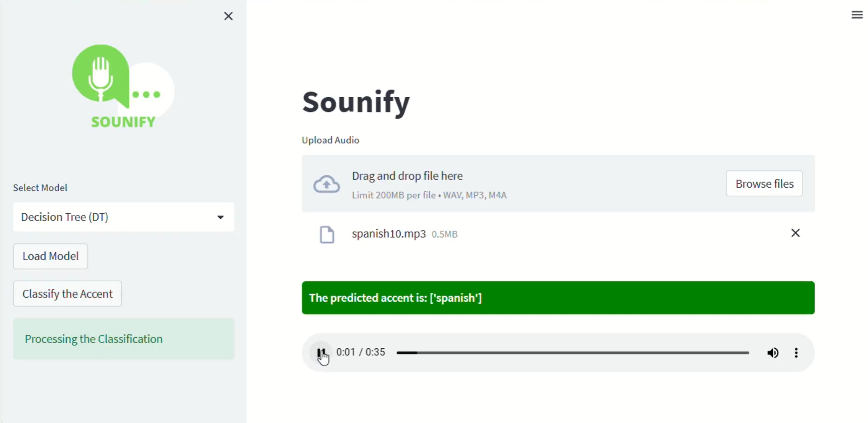Screen dimensions: 868x423
Task: Click the spanish10.mp3 file icon
Action: pos(327,235)
